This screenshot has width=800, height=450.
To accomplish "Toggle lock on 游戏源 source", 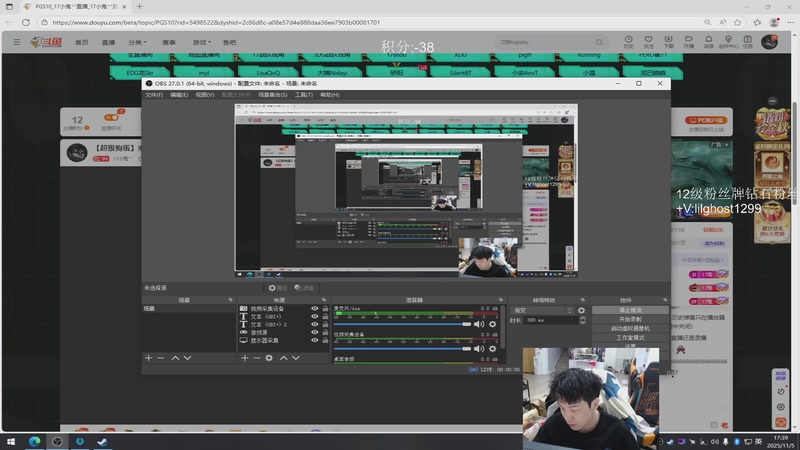I will point(325,332).
